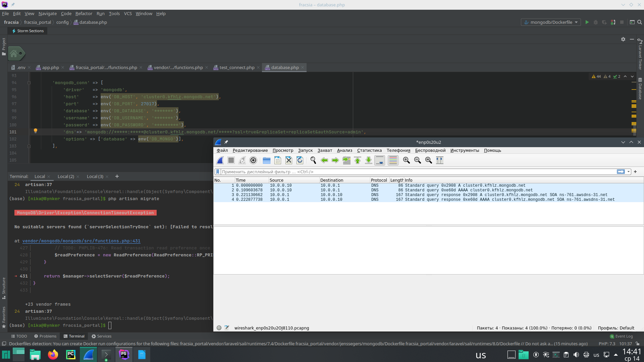The image size is (644, 362).
Task: Go to the next highlighted error arrow
Action: pos(632,77)
